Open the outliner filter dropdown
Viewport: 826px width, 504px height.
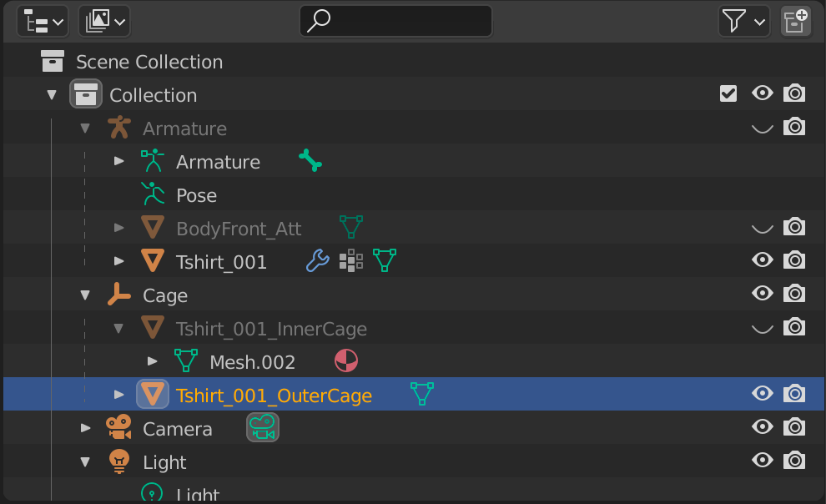tap(743, 22)
